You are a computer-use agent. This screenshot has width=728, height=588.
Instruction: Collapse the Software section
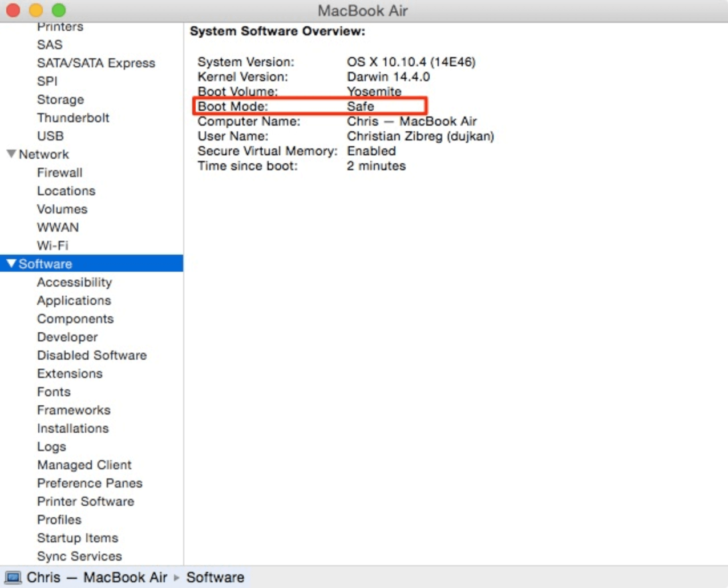[x=11, y=263]
